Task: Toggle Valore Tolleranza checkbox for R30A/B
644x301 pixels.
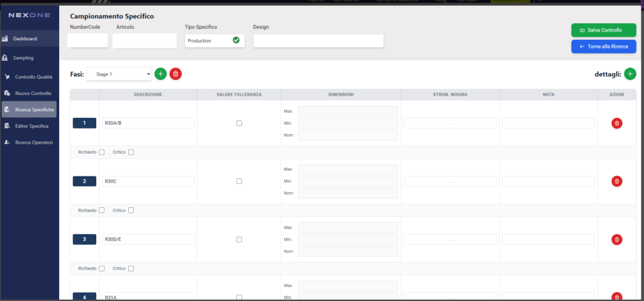Action: tap(239, 123)
